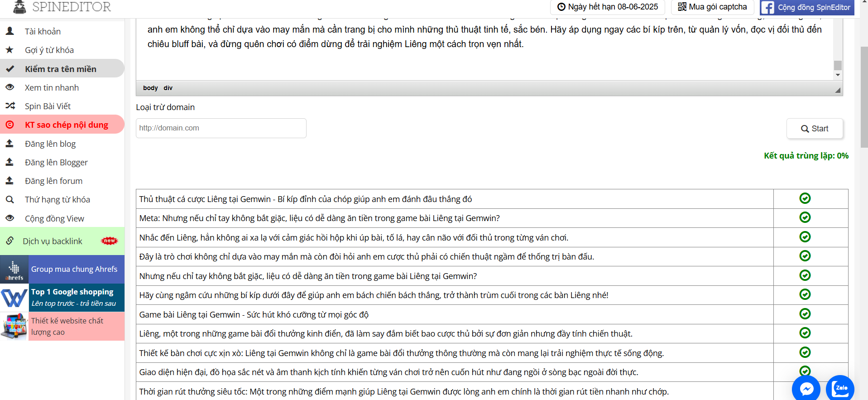Click the blue W logo thumbnail

(14, 298)
